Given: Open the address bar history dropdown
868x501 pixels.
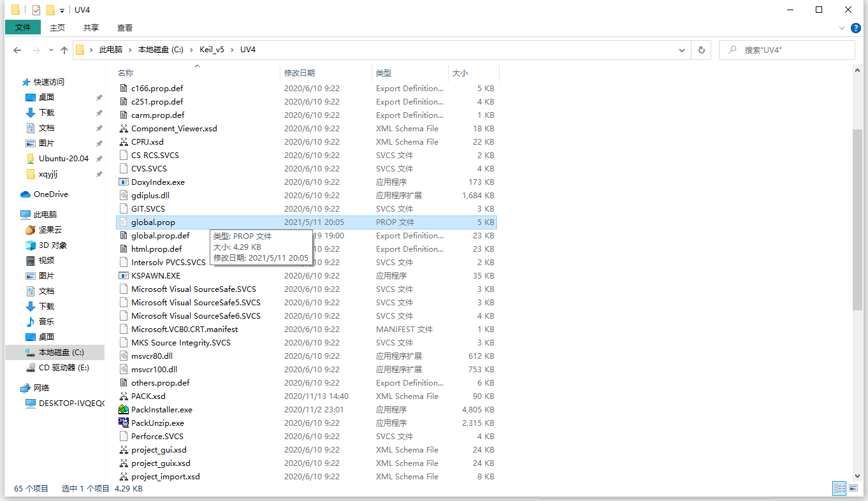Looking at the screenshot, I should coord(682,50).
